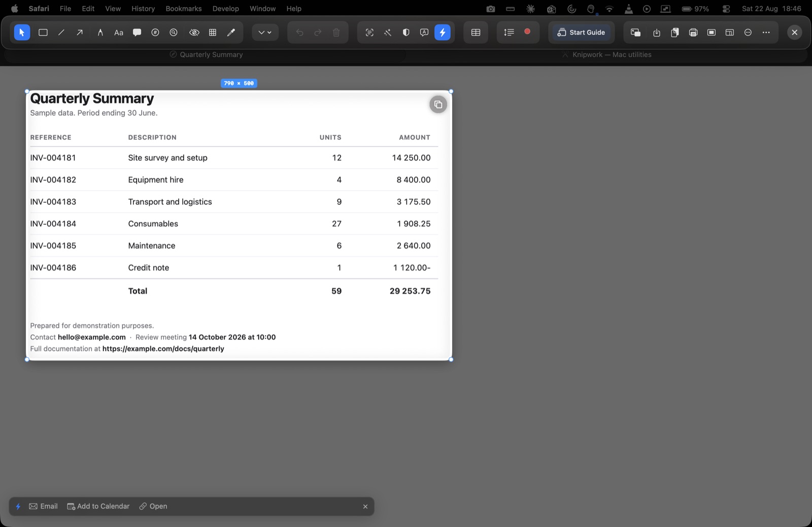
Task: Select the crossed-eye redact tool
Action: pyautogui.click(x=194, y=32)
